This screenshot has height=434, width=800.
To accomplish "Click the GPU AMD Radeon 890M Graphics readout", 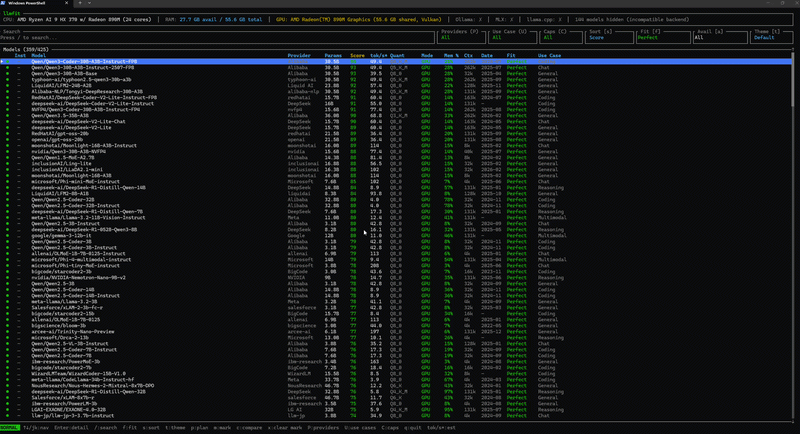I will click(358, 20).
